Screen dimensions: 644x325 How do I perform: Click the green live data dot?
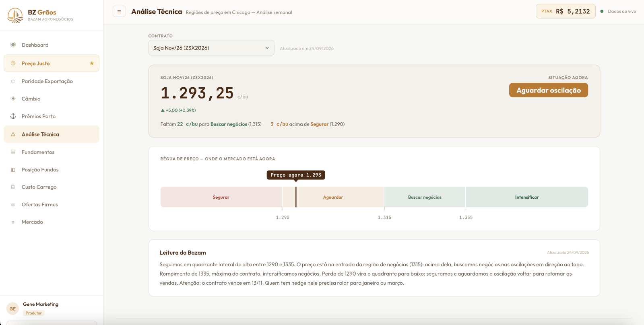coord(602,11)
